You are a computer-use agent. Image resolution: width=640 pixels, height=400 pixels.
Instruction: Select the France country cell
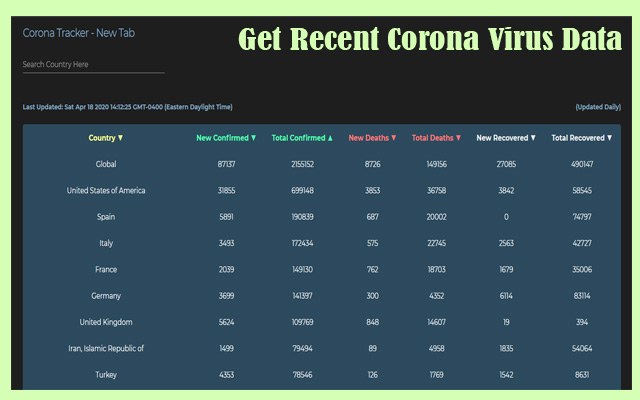click(x=106, y=269)
